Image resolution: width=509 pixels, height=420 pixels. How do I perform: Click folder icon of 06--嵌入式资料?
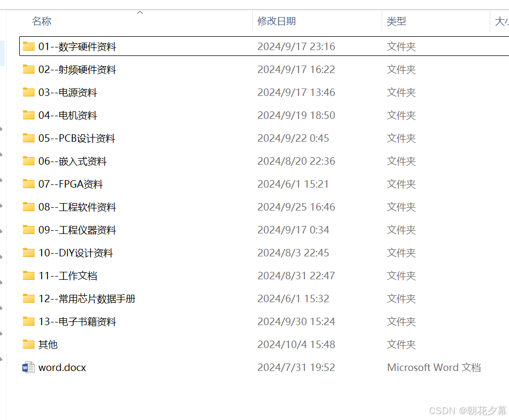coord(29,161)
